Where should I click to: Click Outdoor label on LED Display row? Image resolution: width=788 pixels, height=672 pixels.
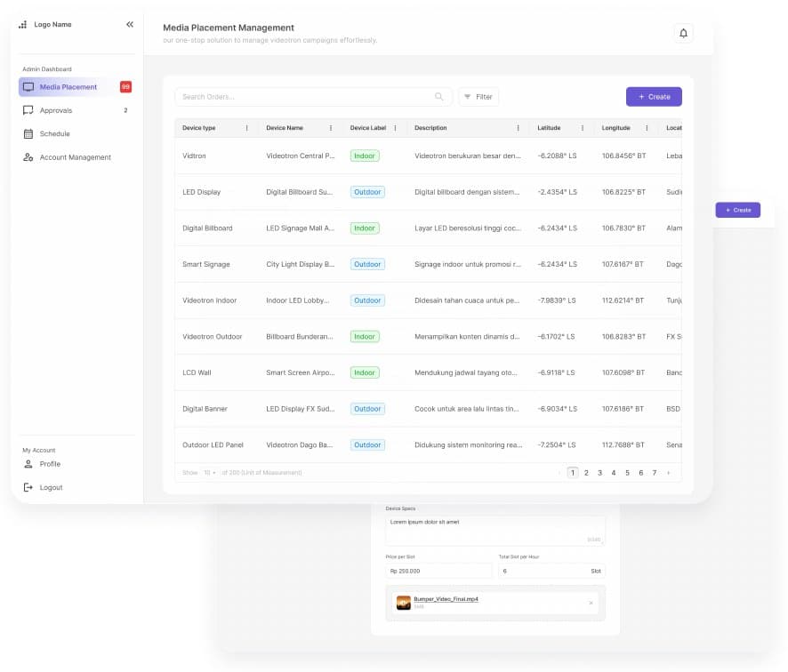pyautogui.click(x=367, y=192)
